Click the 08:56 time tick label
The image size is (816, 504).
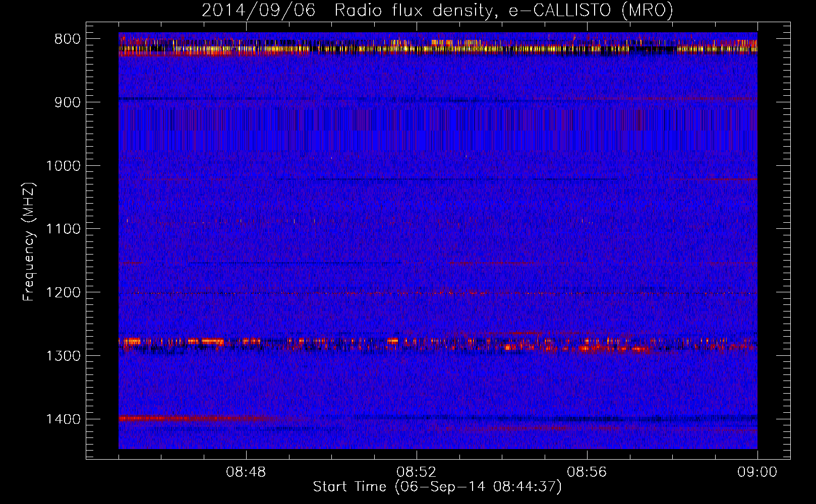[587, 472]
